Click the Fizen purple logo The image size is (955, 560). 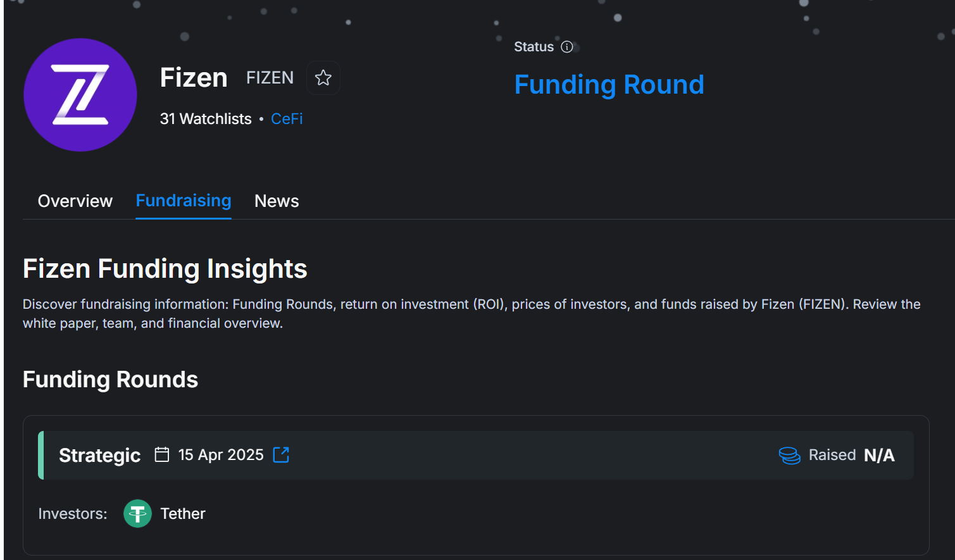pyautogui.click(x=80, y=95)
